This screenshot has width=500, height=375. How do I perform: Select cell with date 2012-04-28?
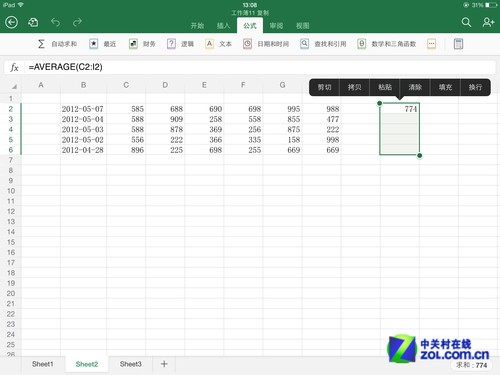pos(83,150)
